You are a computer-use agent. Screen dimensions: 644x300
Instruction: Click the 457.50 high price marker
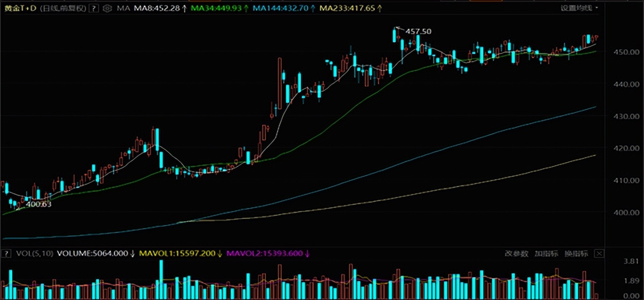(x=418, y=31)
